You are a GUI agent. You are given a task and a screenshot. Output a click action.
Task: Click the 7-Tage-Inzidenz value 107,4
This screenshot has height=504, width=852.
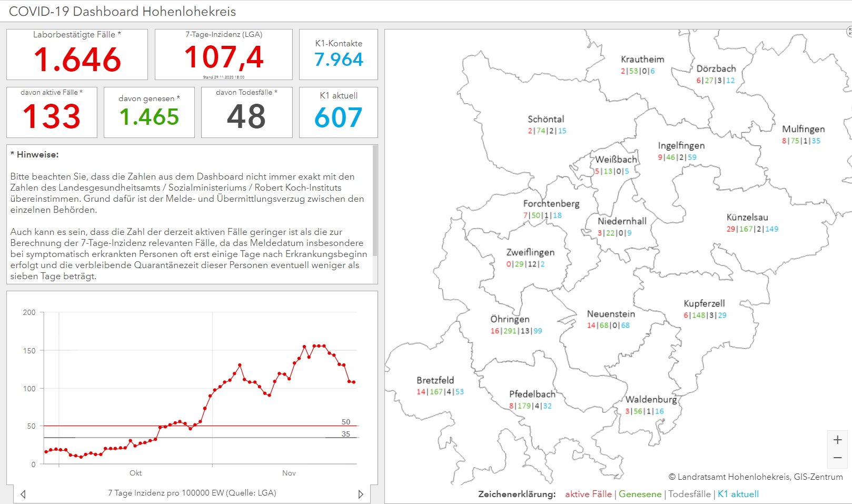tap(224, 57)
